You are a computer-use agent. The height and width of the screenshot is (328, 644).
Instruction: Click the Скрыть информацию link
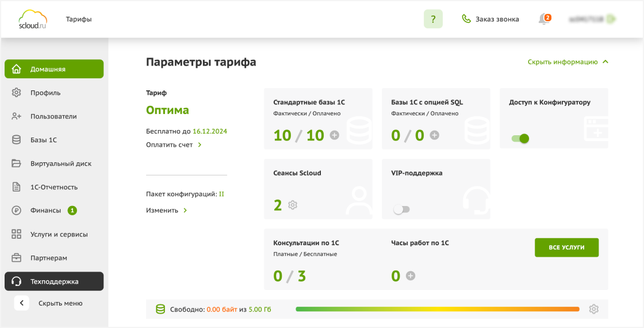(563, 62)
